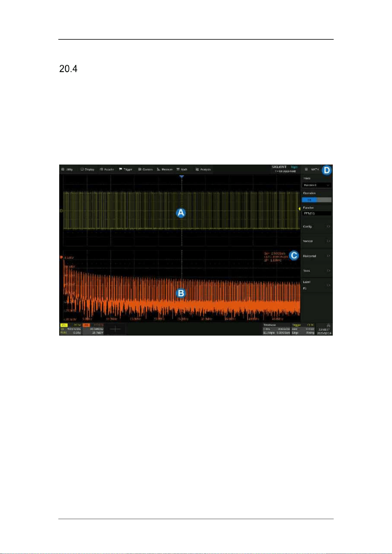The height and width of the screenshot is (554, 392).
Task: Click the MATH panel header icon
Action: 306,169
